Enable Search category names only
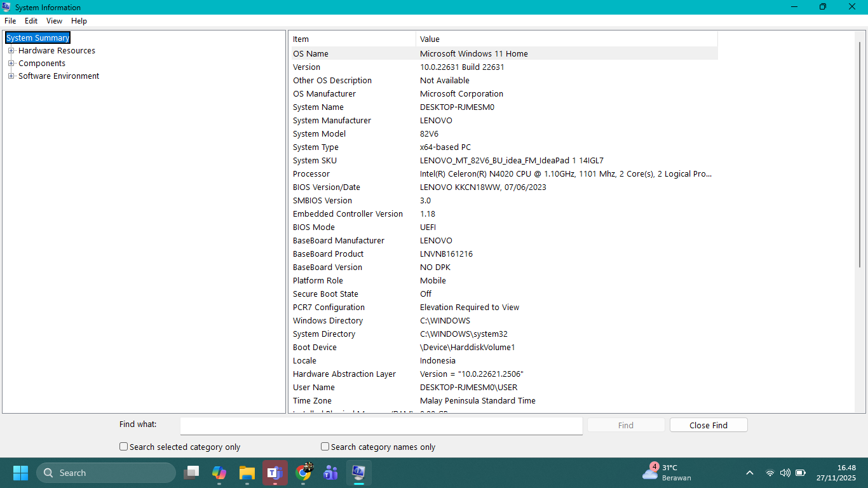Viewport: 868px width, 488px height. 325,447
